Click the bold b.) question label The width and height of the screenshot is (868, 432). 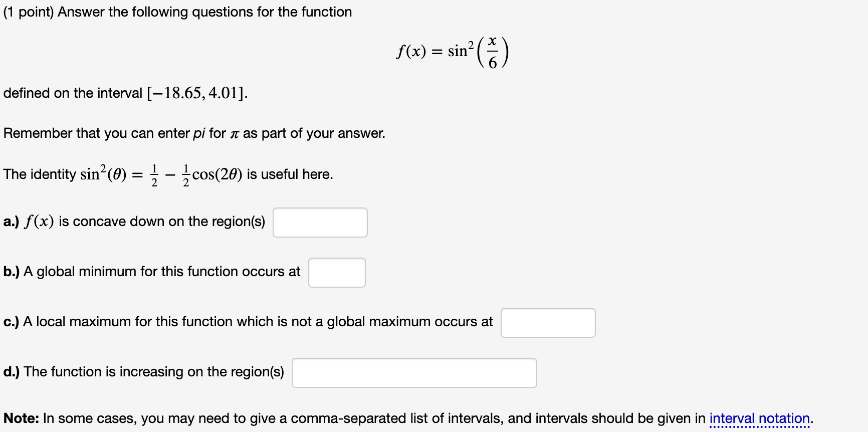[12, 272]
